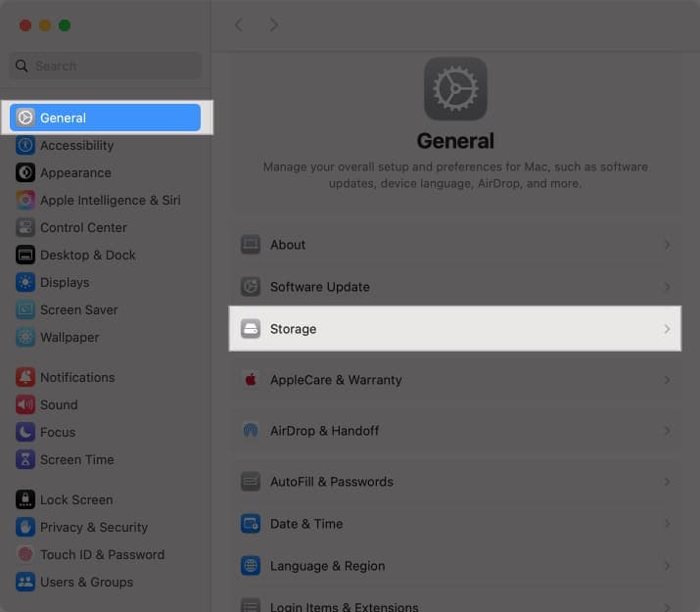Select the General sidebar icon
Viewport: 700px width, 612px height.
coord(25,118)
